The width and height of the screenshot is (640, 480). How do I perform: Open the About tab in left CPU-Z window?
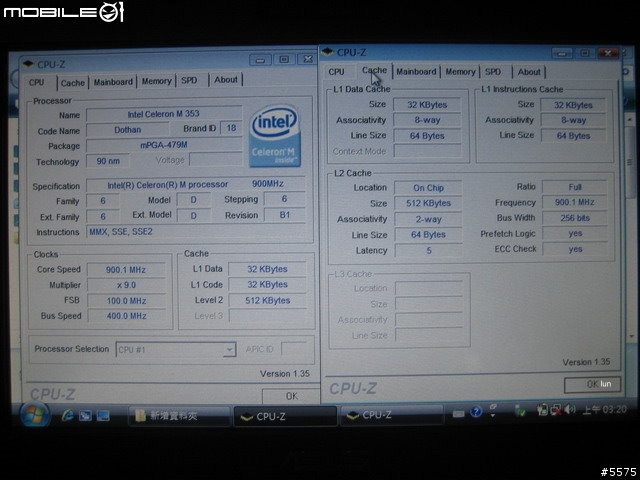pyautogui.click(x=226, y=80)
